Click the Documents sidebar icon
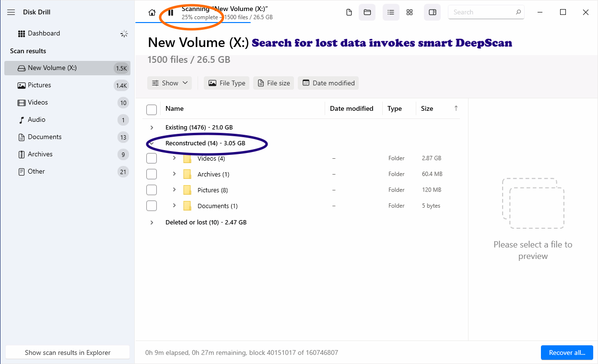This screenshot has width=598, height=364. (21, 137)
